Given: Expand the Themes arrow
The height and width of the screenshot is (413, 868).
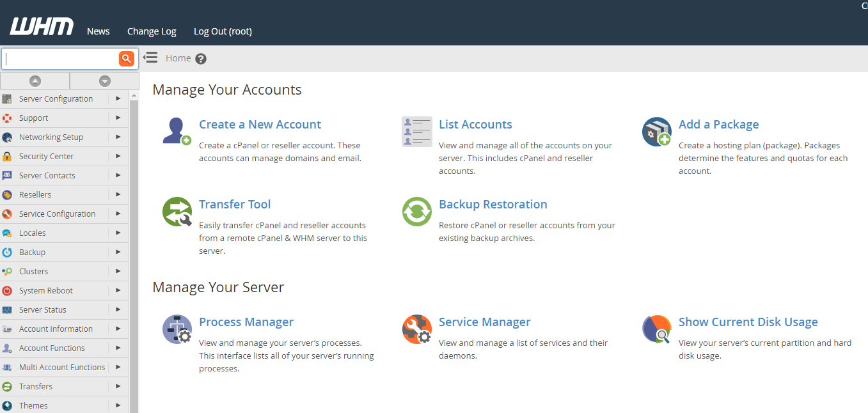Looking at the screenshot, I should pos(118,405).
